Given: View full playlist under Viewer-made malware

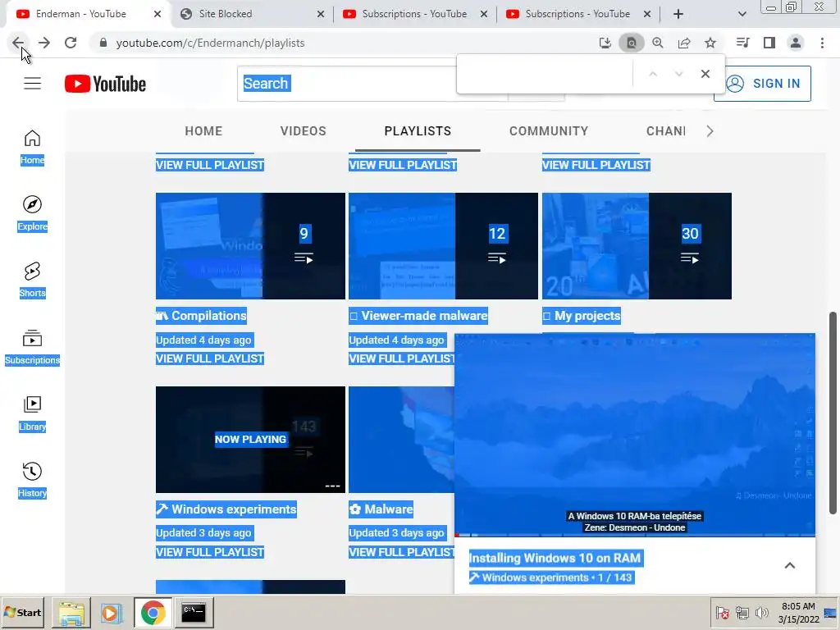Looking at the screenshot, I should coord(402,358).
